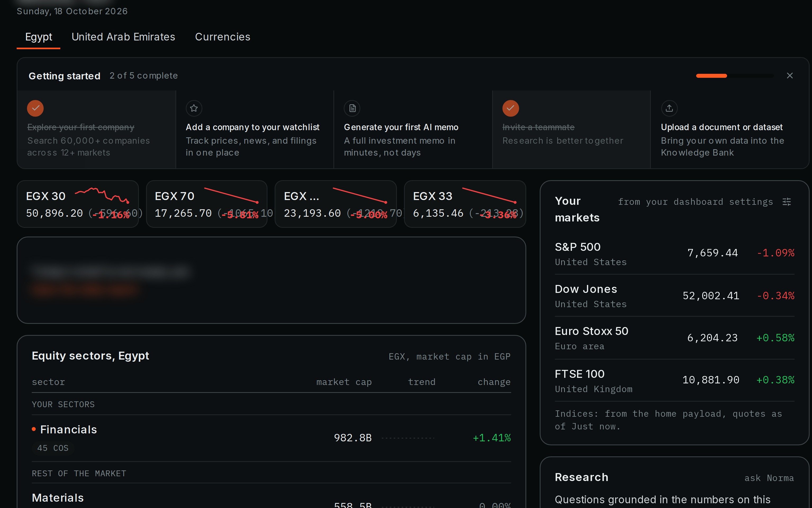This screenshot has width=812, height=508.
Task: Click checkmark on Invite a teammate
Action: click(x=511, y=108)
